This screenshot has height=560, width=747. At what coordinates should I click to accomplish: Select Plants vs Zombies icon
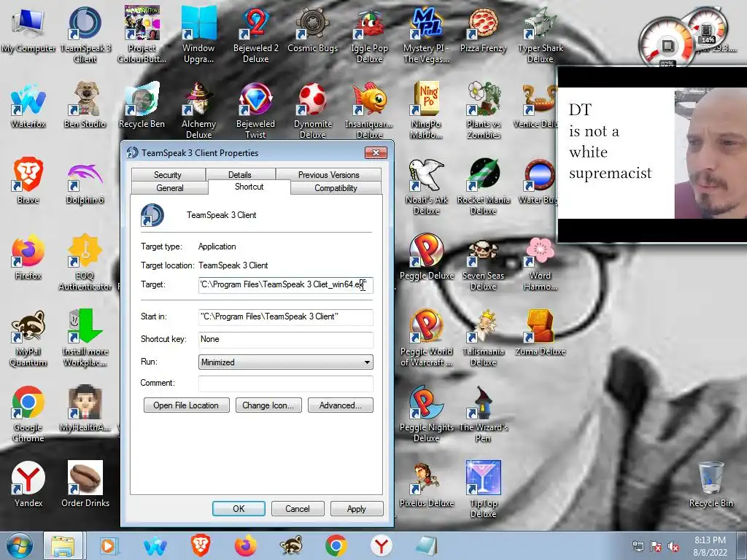coord(483,111)
